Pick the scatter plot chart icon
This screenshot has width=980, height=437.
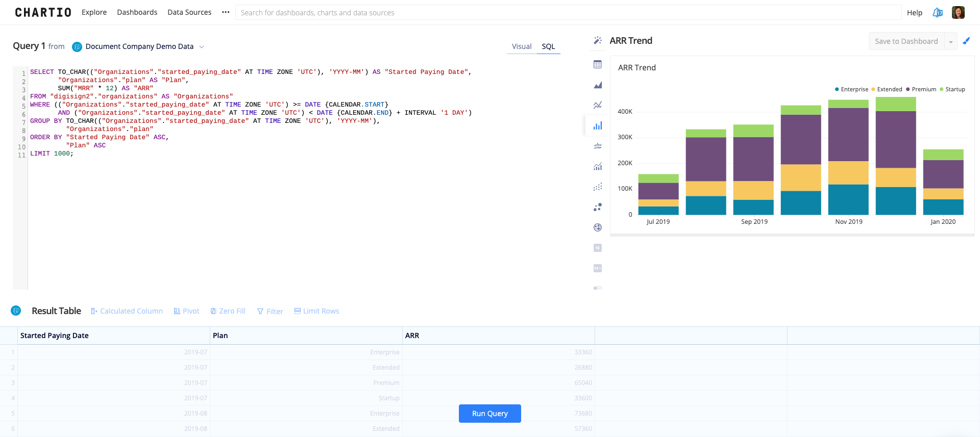pos(598,187)
